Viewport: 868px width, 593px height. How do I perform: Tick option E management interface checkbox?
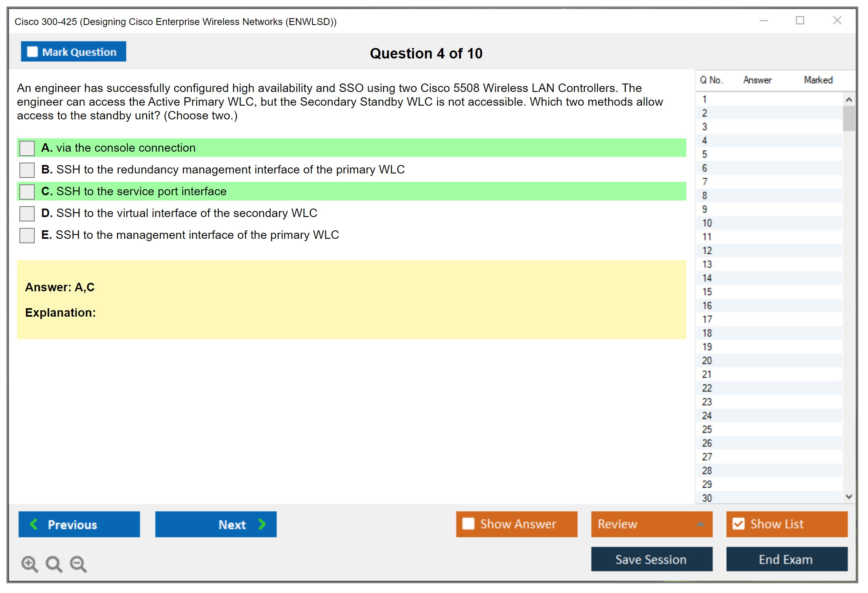[27, 235]
